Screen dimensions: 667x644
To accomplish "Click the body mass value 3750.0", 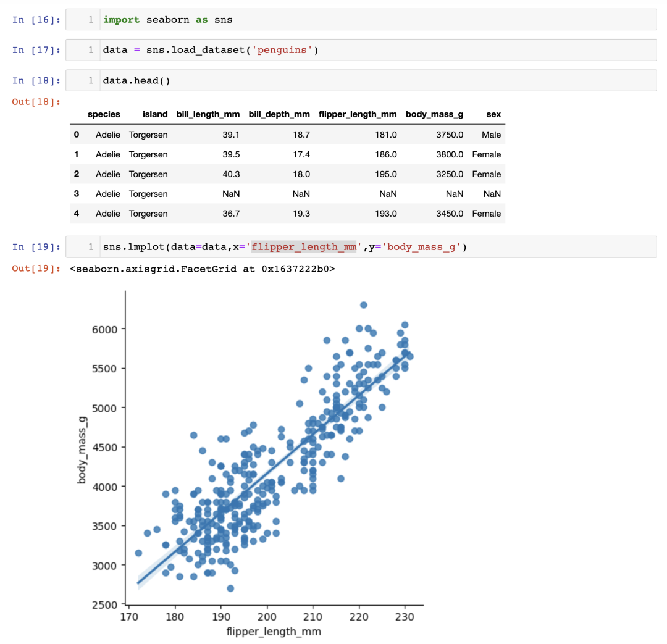I will click(450, 135).
